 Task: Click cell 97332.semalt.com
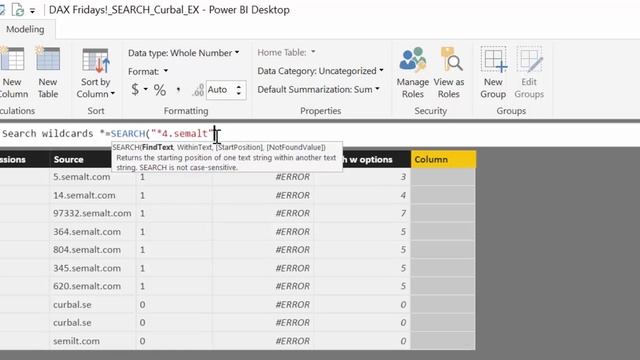[x=92, y=213]
